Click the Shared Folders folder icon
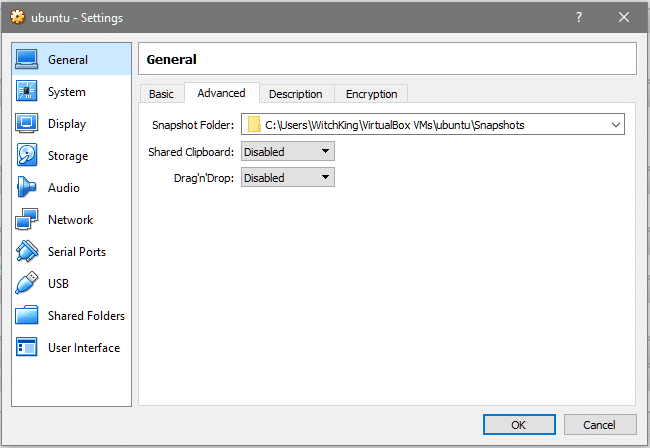The width and height of the screenshot is (650, 448). tap(27, 315)
